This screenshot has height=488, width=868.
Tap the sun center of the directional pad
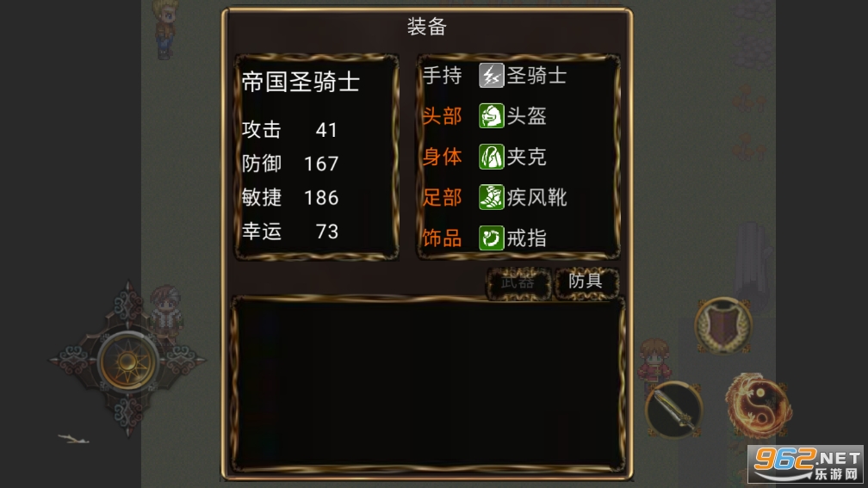(x=127, y=361)
